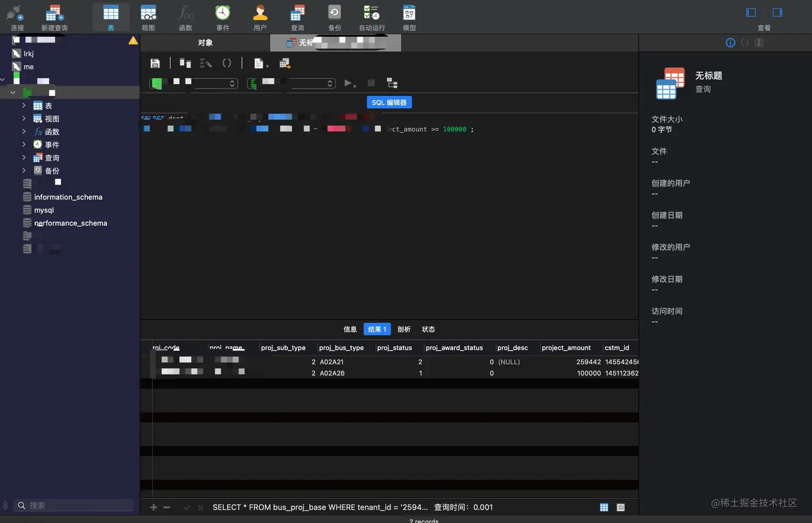The height and width of the screenshot is (523, 812).
Task: Open the connection selector dropdown
Action: [x=193, y=83]
